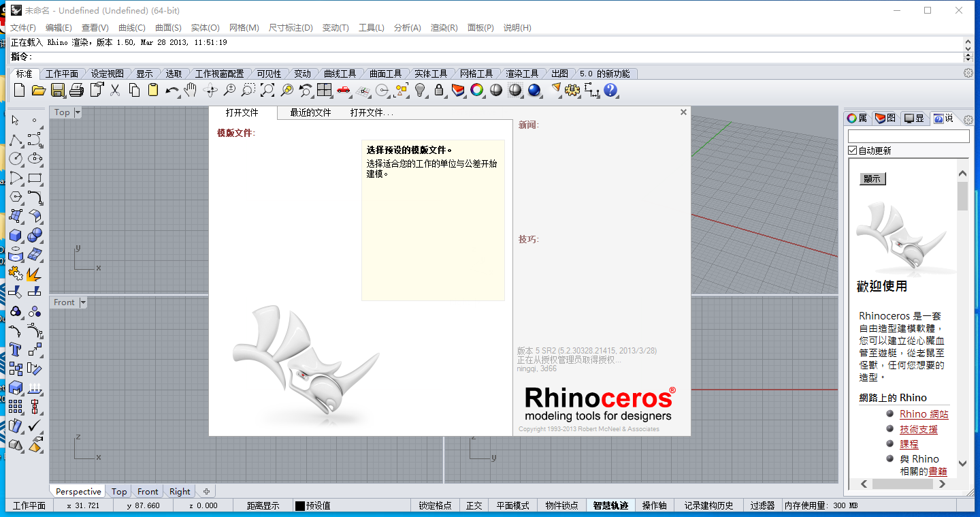Click the Options gear icon in the toolbar
Image resolution: width=980 pixels, height=517 pixels.
(572, 90)
